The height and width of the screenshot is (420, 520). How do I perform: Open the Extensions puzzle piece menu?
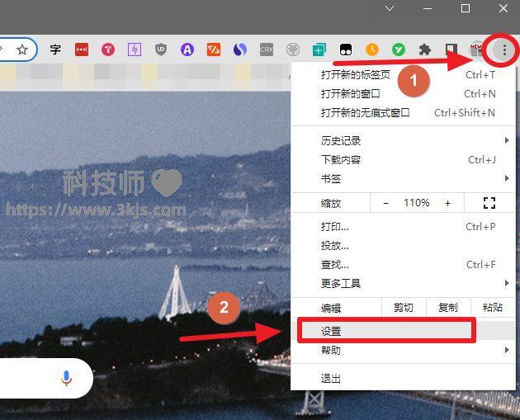425,50
